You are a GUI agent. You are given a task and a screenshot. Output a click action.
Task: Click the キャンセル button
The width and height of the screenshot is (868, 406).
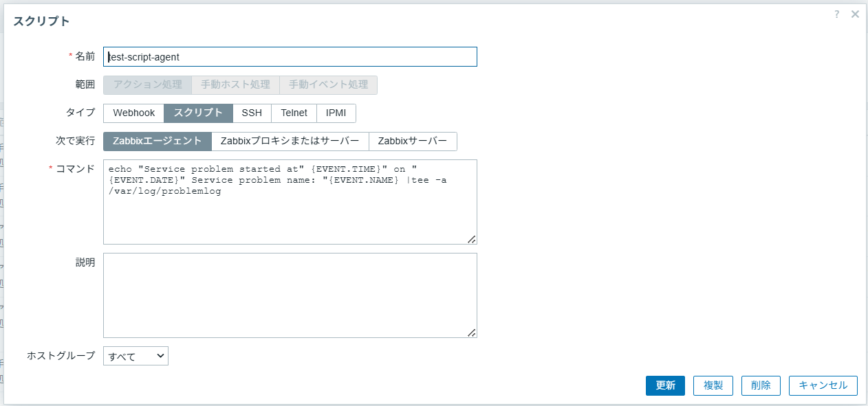823,385
